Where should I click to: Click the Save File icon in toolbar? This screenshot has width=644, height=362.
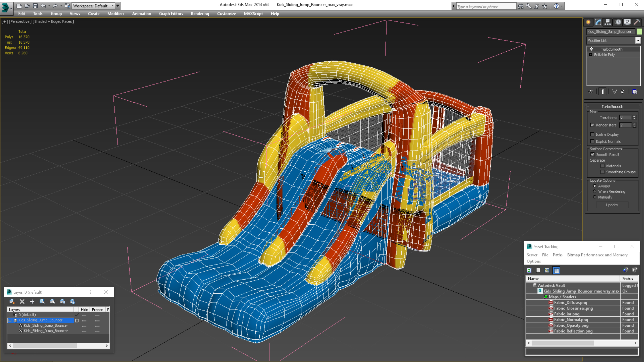[35, 6]
